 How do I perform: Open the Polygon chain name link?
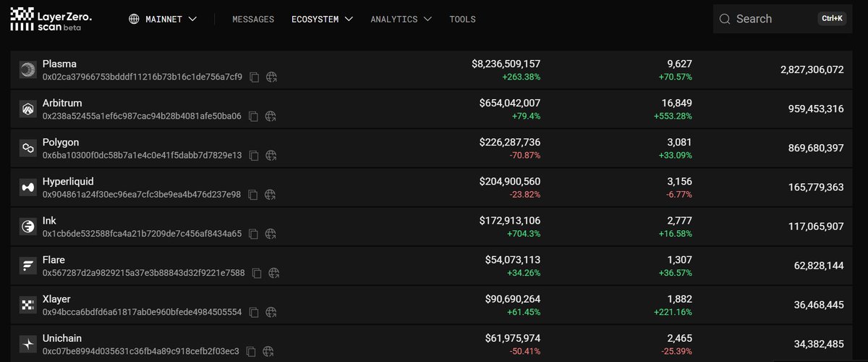[x=61, y=142]
